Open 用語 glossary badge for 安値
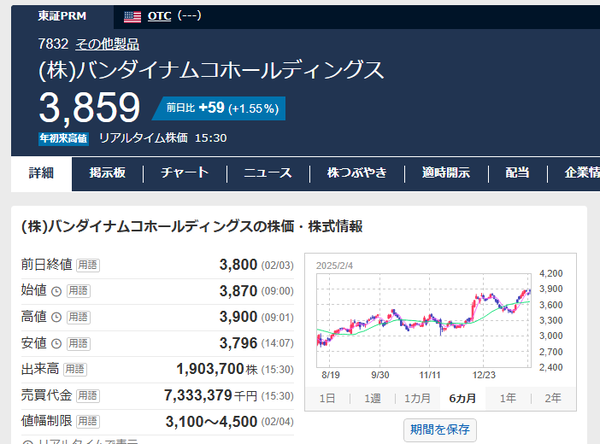This screenshot has height=444, width=600. pyautogui.click(x=78, y=343)
